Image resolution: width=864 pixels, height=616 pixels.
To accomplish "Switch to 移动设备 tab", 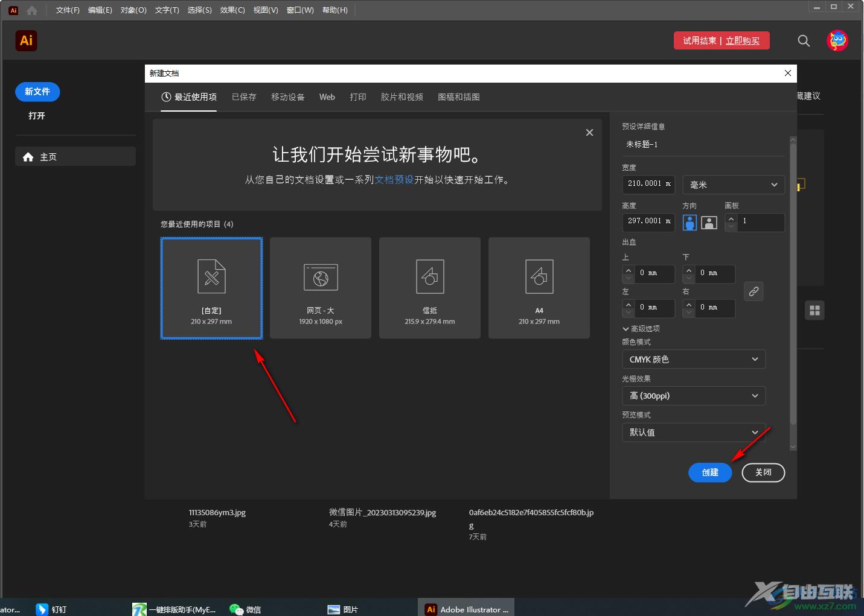I will click(x=288, y=97).
